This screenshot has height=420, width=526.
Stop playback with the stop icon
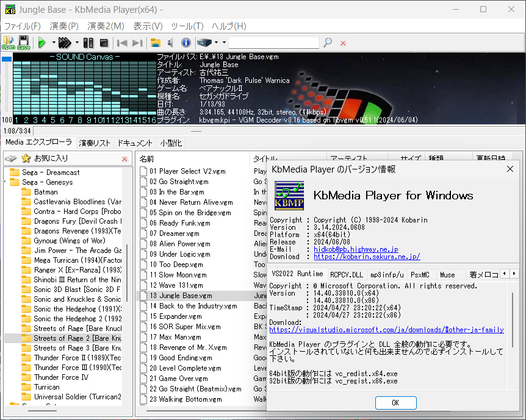[x=104, y=43]
